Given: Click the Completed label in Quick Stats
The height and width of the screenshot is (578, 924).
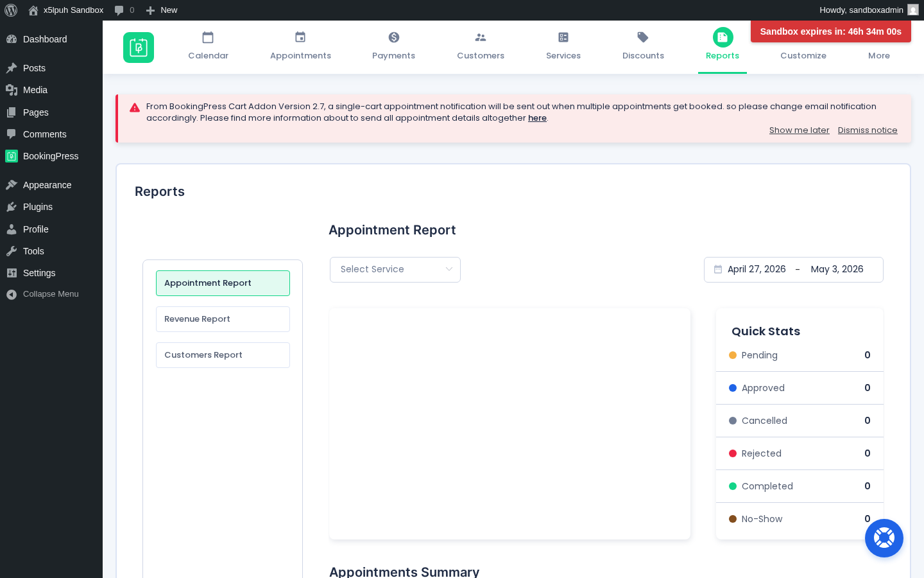Looking at the screenshot, I should (x=767, y=486).
